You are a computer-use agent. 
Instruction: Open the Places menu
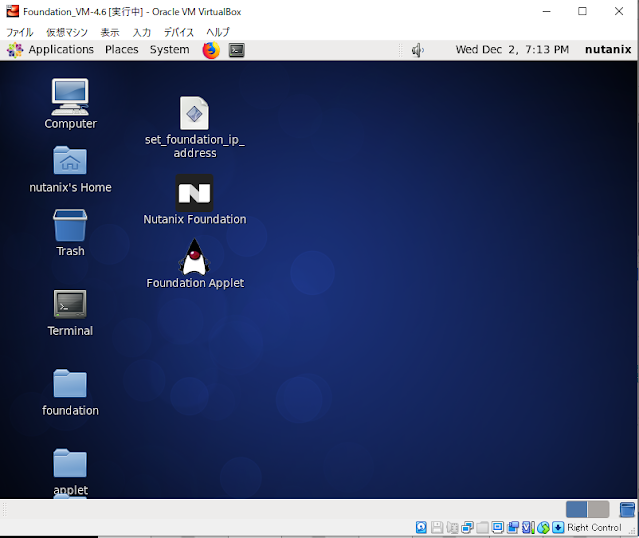(x=121, y=50)
